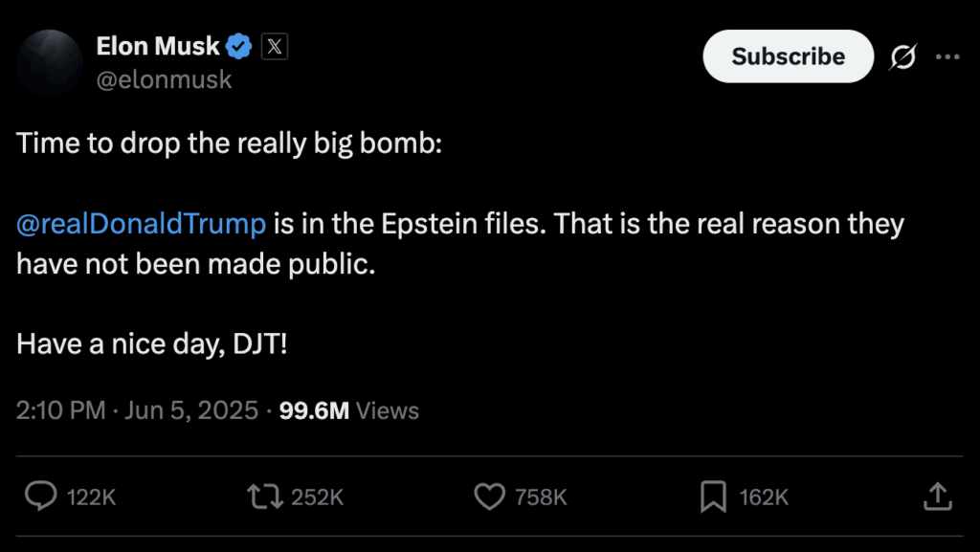Image resolution: width=980 pixels, height=552 pixels.
Task: Open the @realDonaldTrump profile link
Action: click(140, 223)
